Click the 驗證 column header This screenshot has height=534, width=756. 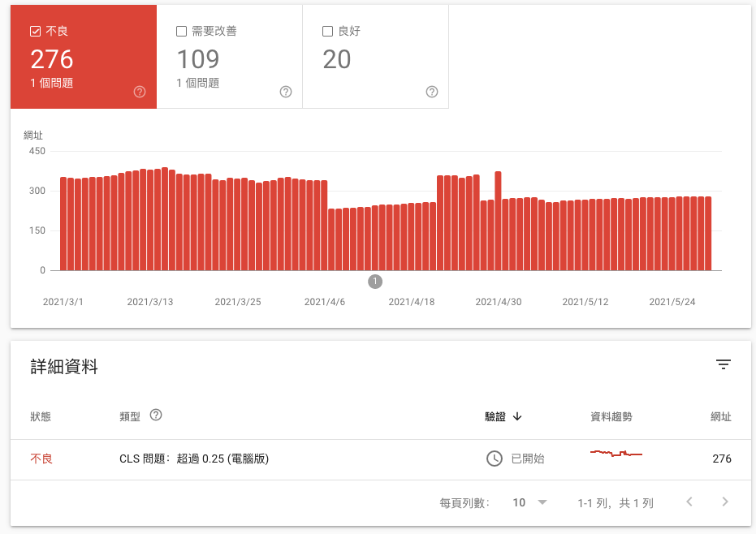pos(495,416)
